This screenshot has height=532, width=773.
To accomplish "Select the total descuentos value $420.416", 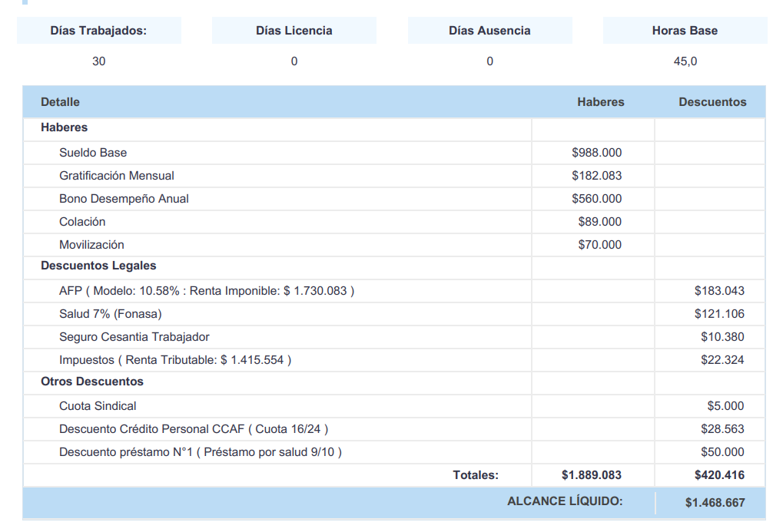I will [x=719, y=475].
